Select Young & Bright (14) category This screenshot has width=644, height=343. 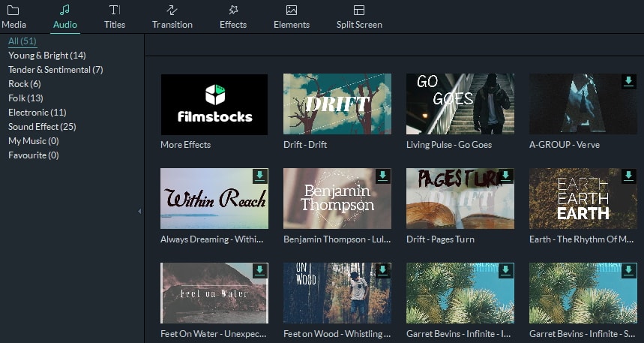point(46,55)
